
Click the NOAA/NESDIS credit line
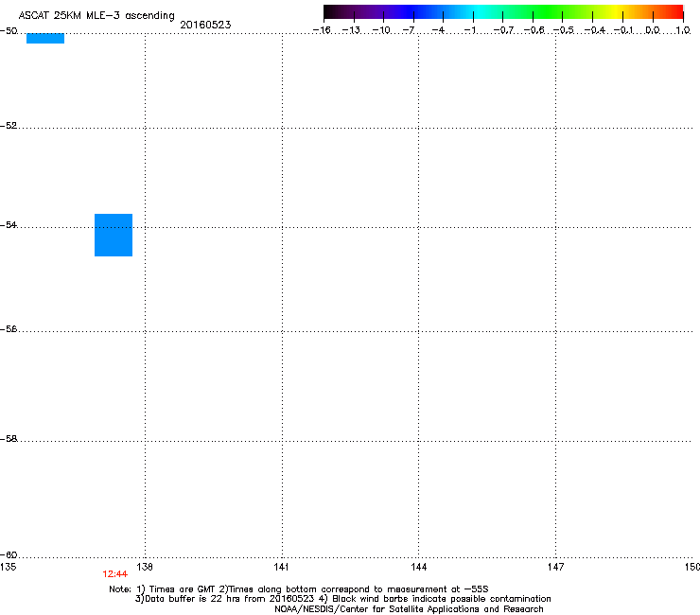409,609
